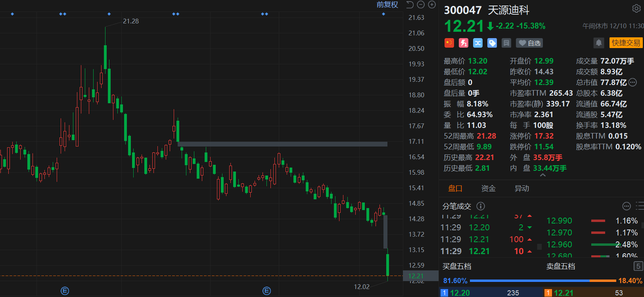Toggle 自选 watchlist favorite heart
Viewport: 644px width, 297px height.
(529, 43)
